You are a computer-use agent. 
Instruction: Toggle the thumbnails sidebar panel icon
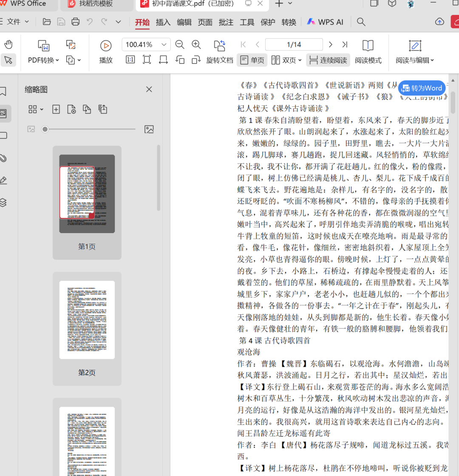pyautogui.click(x=4, y=113)
